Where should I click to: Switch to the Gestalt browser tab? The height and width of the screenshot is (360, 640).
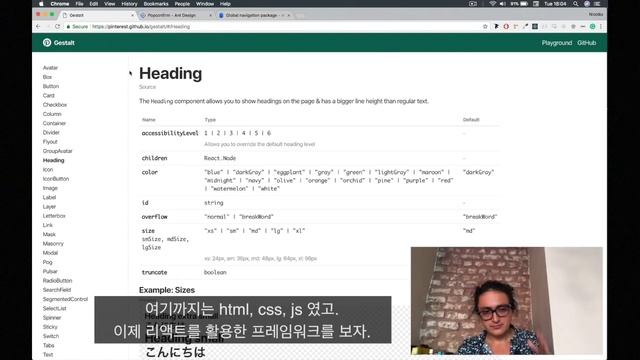[98, 15]
